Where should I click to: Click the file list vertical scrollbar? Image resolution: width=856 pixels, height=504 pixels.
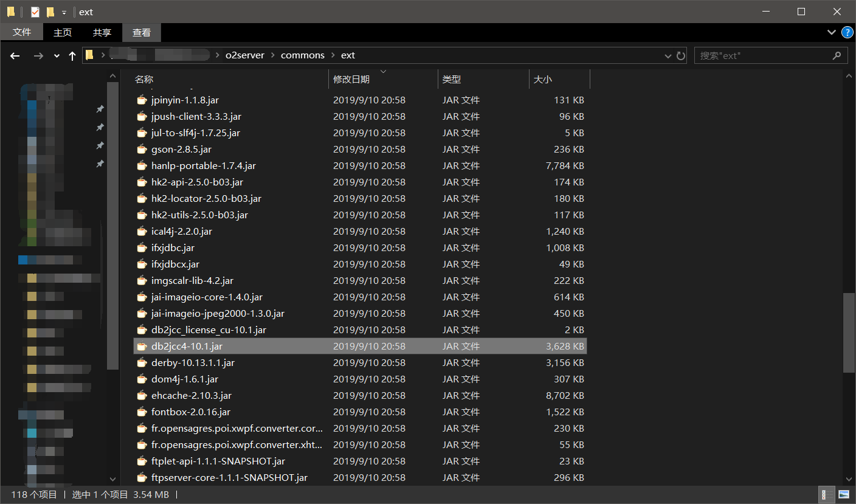coord(849,333)
